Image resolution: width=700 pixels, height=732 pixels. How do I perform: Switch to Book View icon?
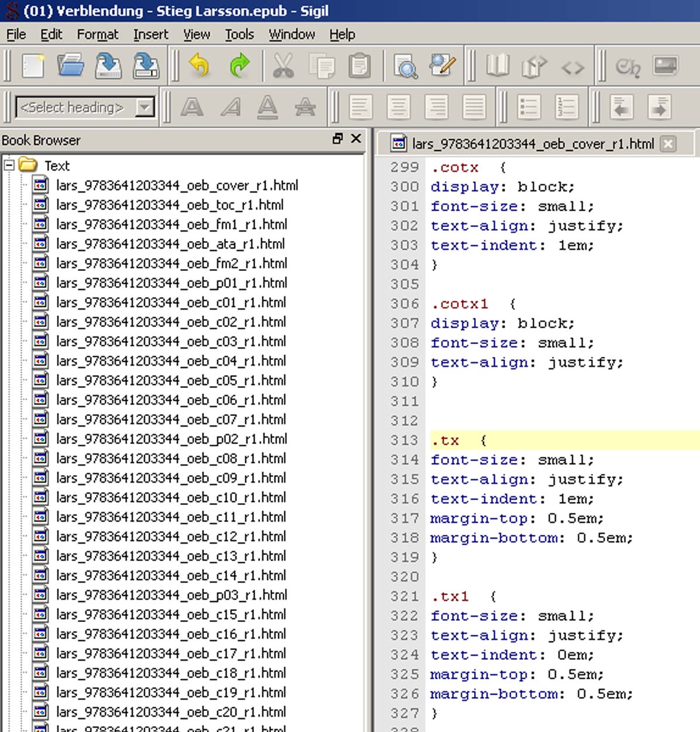(x=497, y=66)
